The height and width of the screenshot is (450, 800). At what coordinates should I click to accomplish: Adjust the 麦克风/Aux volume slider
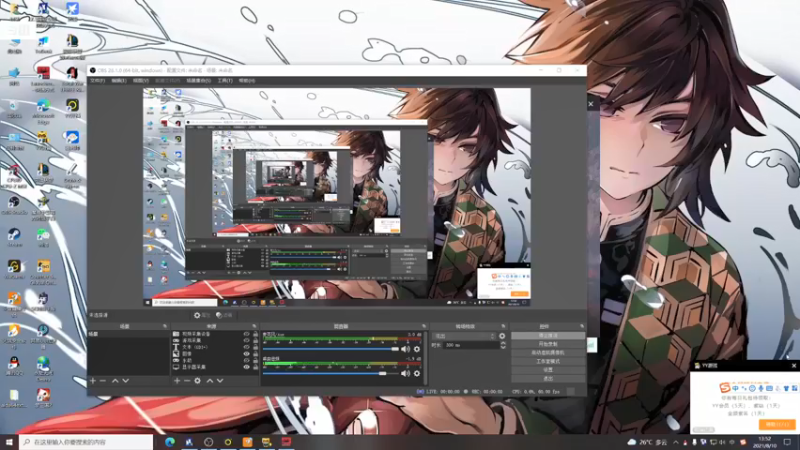(x=330, y=349)
